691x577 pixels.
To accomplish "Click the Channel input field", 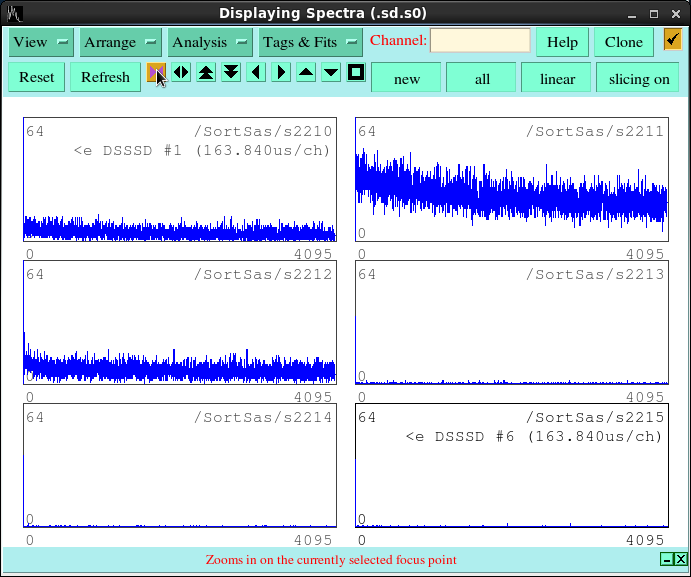I will click(480, 41).
